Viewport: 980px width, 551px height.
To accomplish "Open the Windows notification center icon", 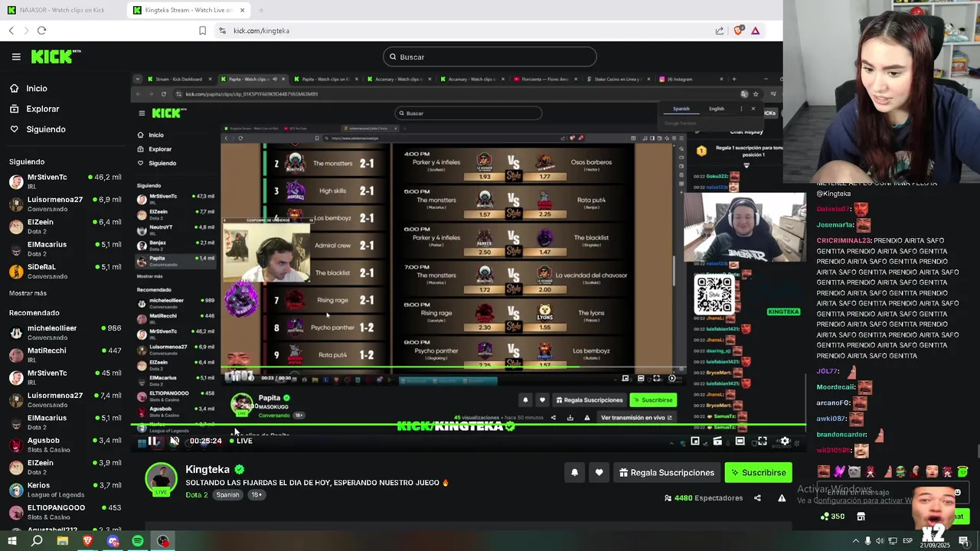I will [964, 541].
